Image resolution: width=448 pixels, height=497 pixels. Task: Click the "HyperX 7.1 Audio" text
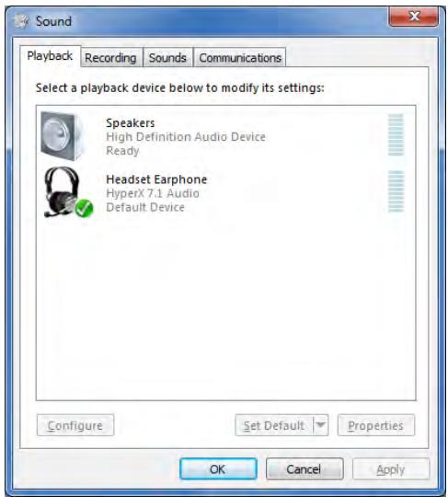coord(153,193)
